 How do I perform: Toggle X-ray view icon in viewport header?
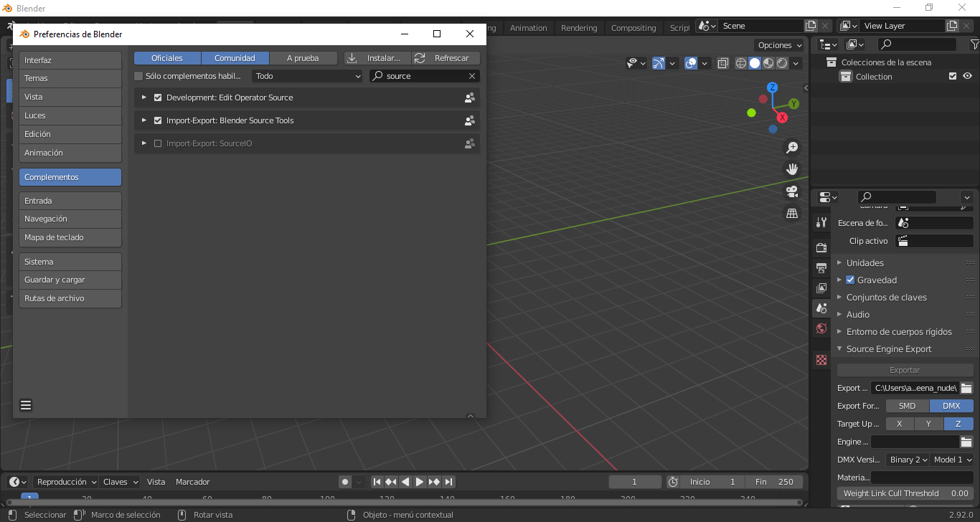722,63
